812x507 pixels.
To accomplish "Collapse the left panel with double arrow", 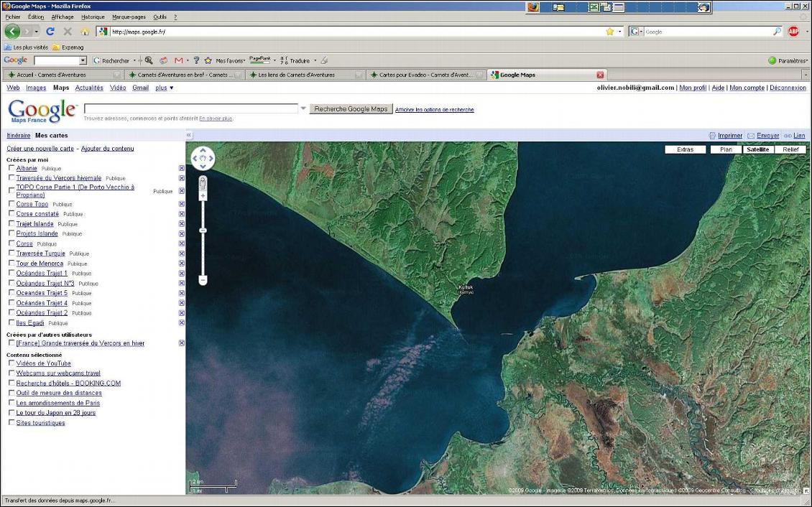I will point(189,135).
